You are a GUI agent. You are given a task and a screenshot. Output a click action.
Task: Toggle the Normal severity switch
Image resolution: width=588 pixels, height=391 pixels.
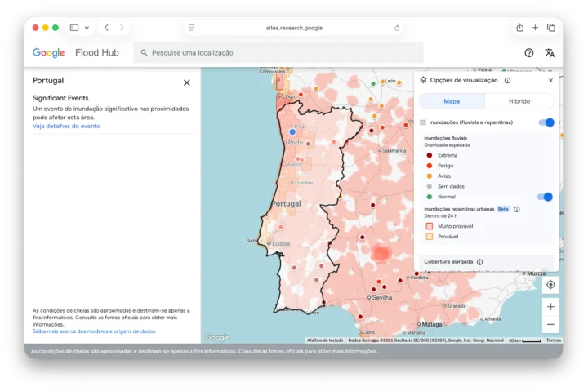(x=546, y=197)
